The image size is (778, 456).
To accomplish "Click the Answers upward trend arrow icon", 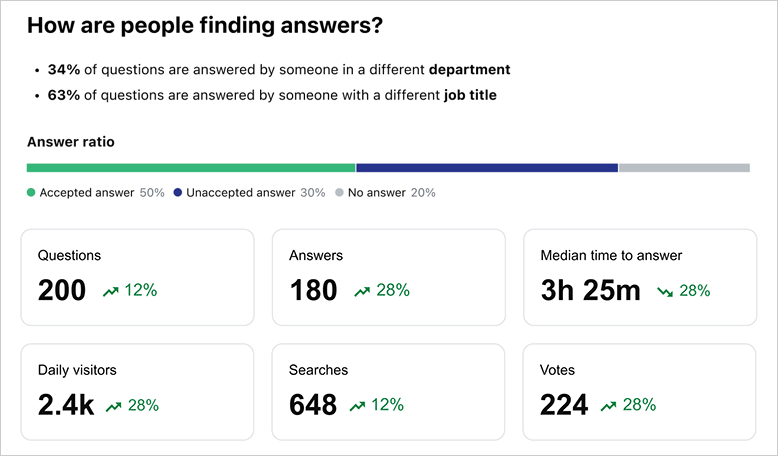I will [x=362, y=291].
